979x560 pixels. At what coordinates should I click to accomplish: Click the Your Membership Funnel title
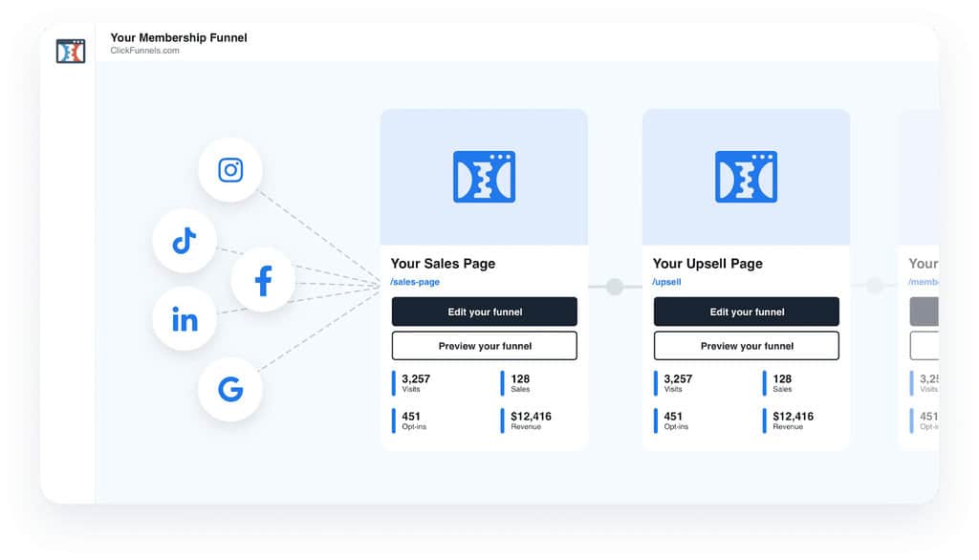[179, 37]
